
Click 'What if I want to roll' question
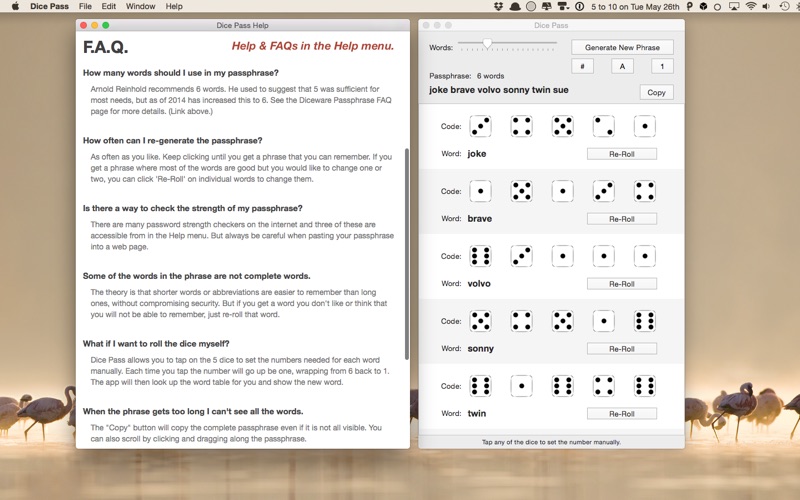156,343
